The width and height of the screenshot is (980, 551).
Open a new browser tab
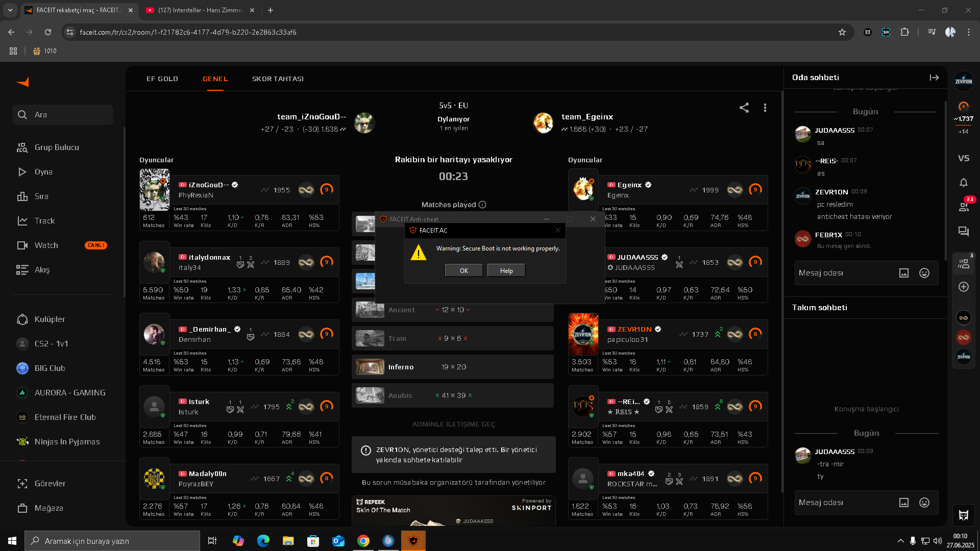[x=271, y=10]
